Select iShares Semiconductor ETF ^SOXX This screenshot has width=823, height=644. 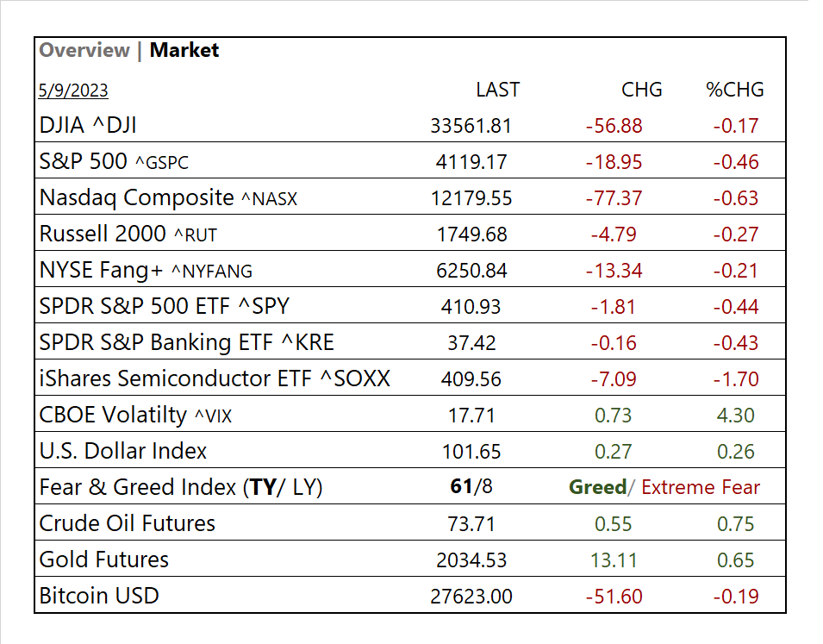[x=215, y=379]
